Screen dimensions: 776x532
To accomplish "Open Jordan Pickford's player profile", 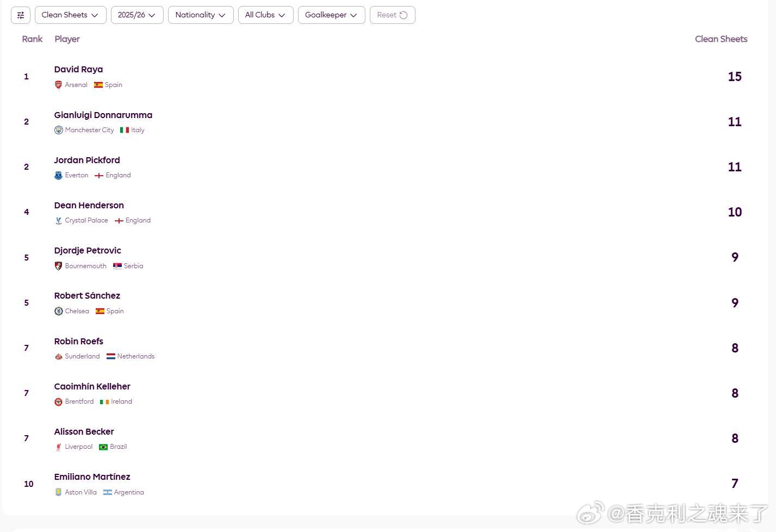I will pos(87,160).
